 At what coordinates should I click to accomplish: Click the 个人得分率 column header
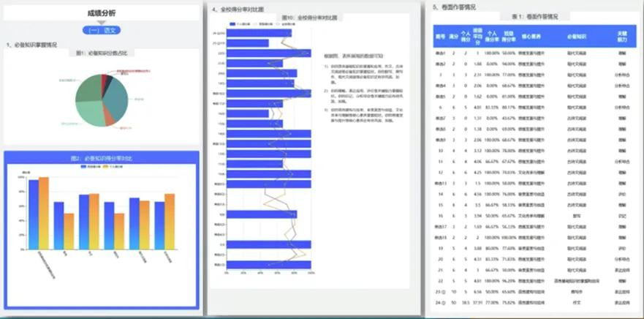(492, 37)
